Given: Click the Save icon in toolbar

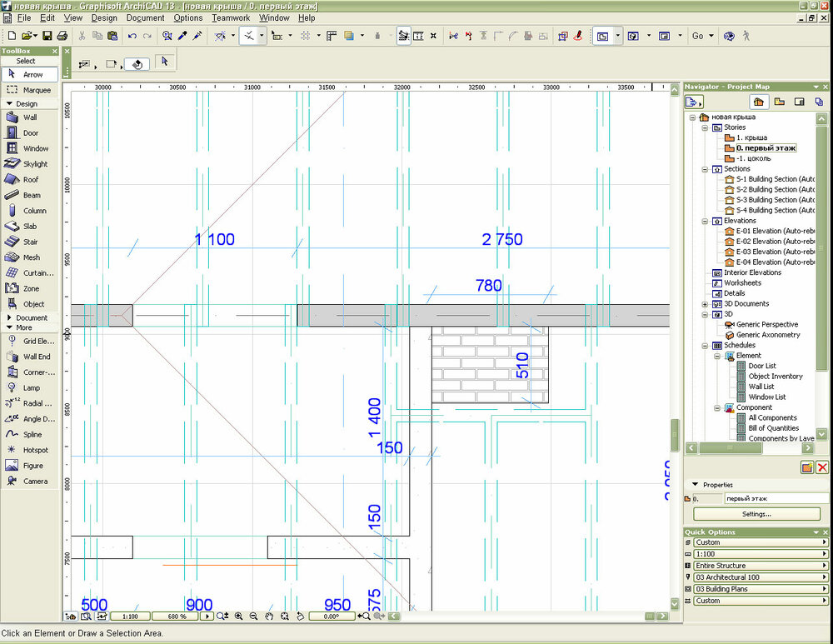Looking at the screenshot, I should coord(47,36).
